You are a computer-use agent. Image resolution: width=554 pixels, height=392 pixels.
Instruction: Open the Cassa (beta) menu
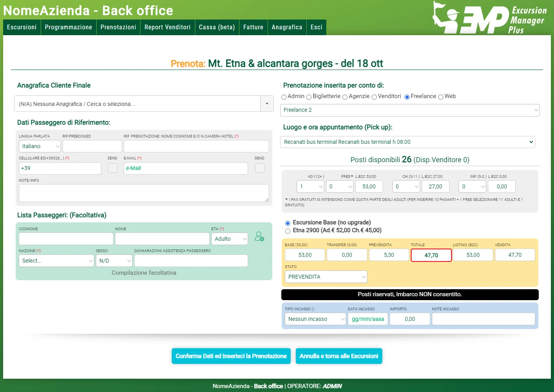[217, 27]
